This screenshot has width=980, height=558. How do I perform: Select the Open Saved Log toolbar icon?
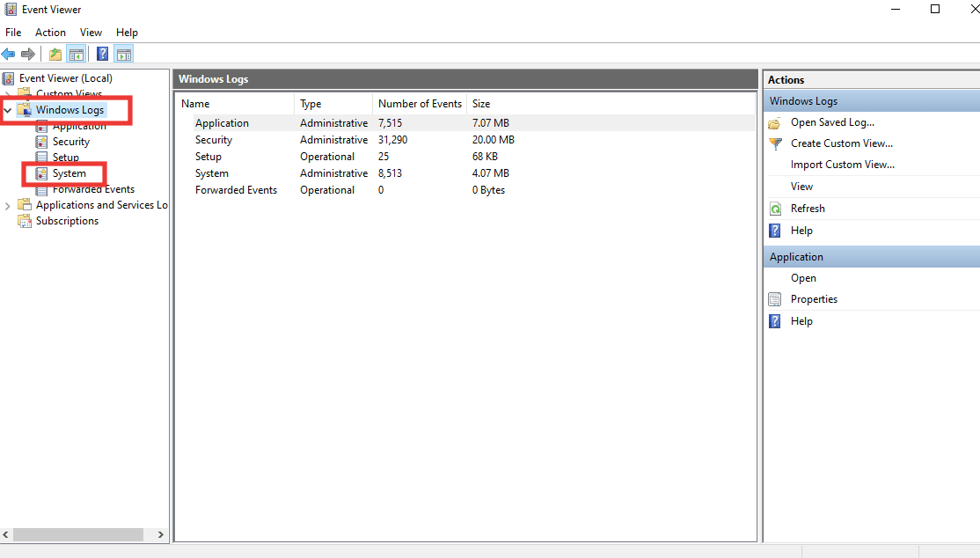(x=54, y=54)
